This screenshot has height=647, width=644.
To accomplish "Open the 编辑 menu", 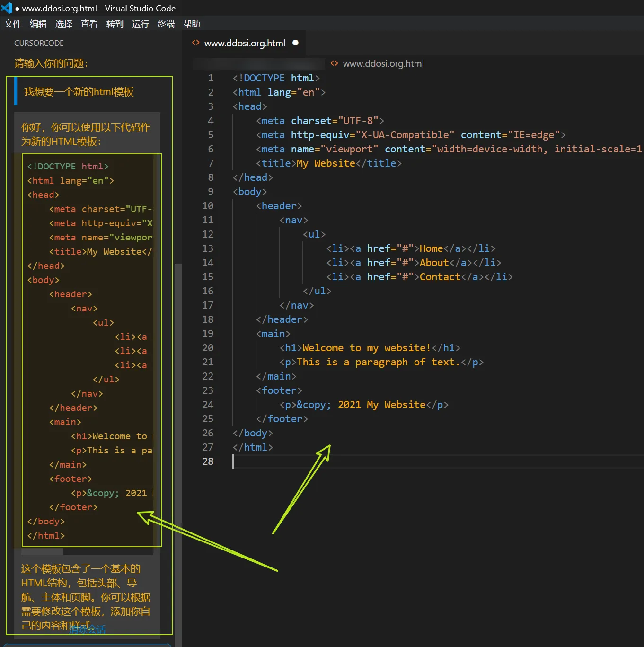I will pyautogui.click(x=38, y=24).
